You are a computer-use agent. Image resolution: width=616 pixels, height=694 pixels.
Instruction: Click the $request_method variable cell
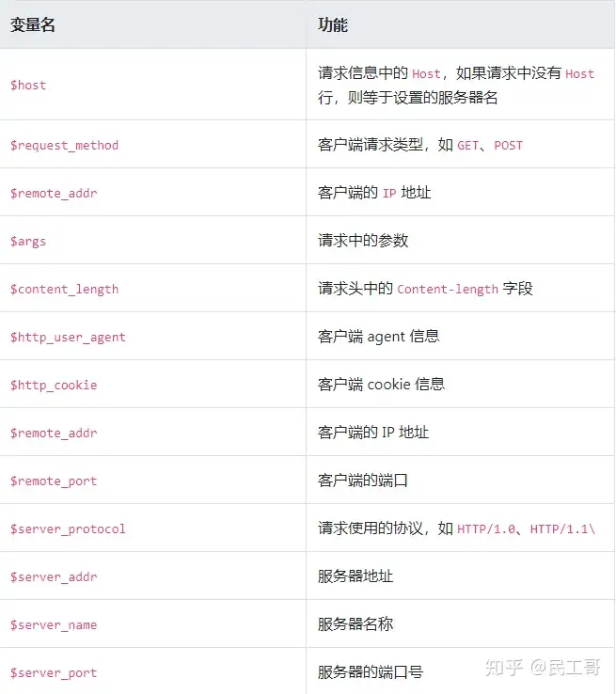click(x=64, y=145)
